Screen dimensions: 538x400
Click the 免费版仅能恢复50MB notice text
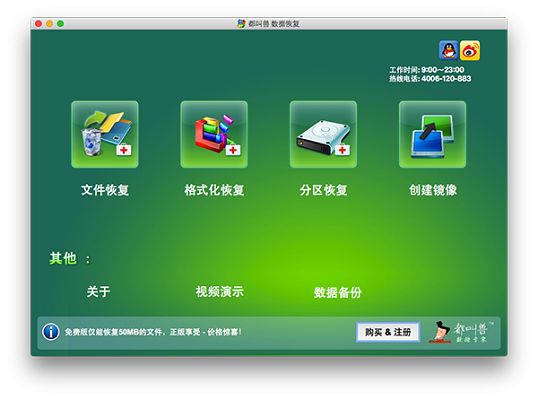coord(153,332)
